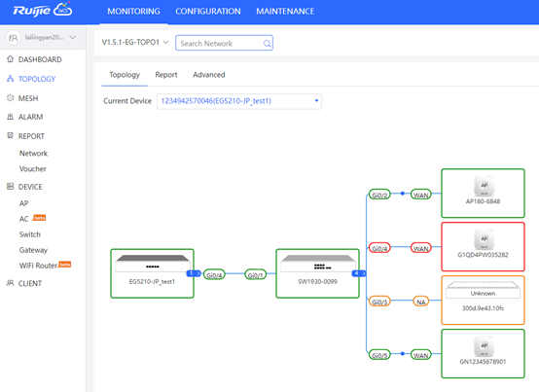Select the AP180-6848 access point icon
The width and height of the screenshot is (539, 392).
[483, 186]
